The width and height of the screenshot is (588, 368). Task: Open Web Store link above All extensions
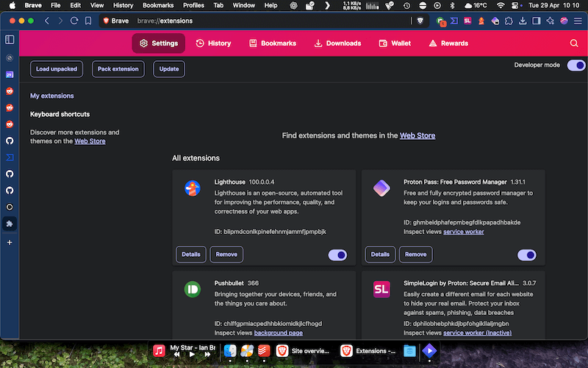[417, 135]
